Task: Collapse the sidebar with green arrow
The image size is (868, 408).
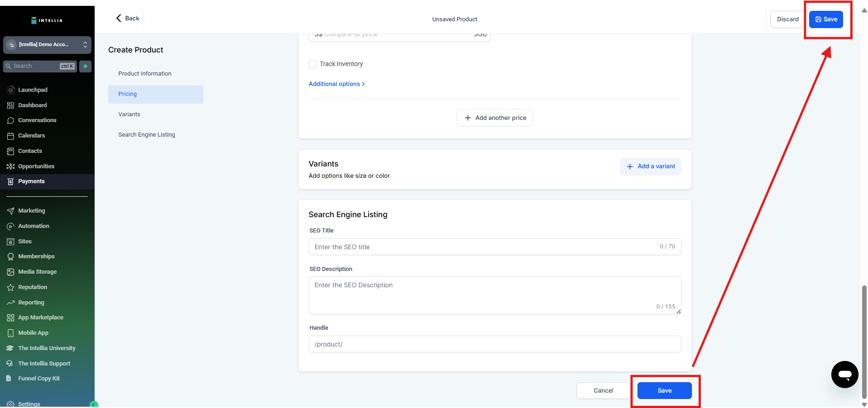Action: 94,405
